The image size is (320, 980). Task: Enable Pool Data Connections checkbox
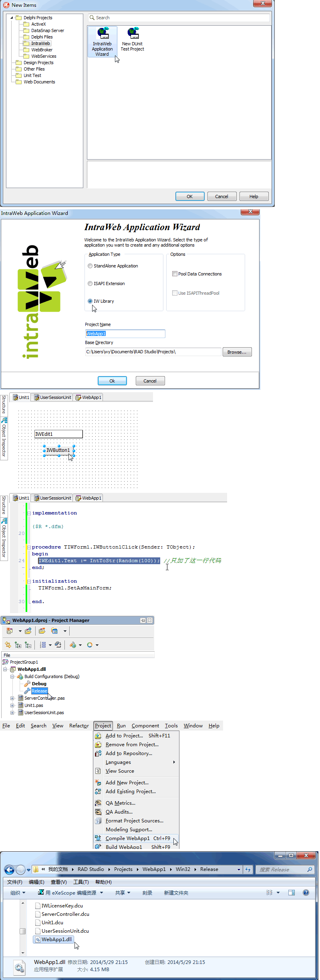click(x=175, y=274)
